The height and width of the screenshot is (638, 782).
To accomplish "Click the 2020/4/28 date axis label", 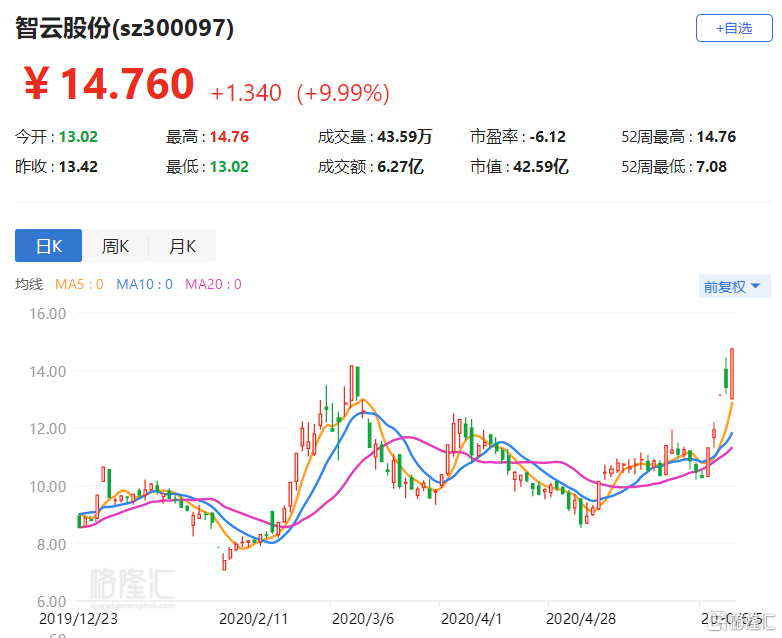I will (581, 619).
